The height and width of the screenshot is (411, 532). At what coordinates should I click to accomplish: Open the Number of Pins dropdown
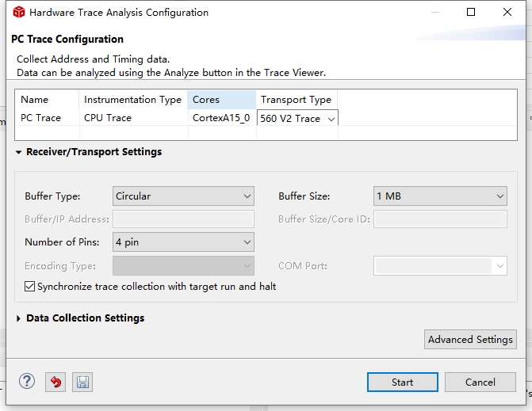(x=183, y=242)
